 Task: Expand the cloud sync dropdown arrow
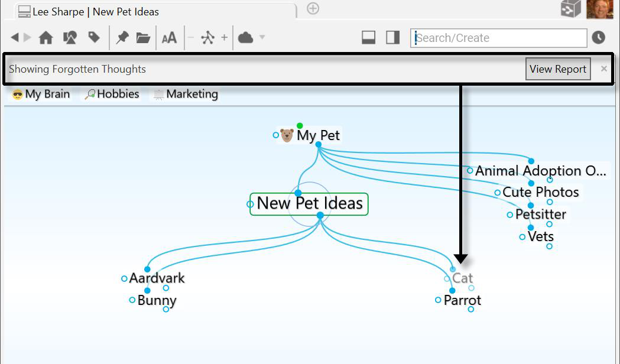coord(262,37)
